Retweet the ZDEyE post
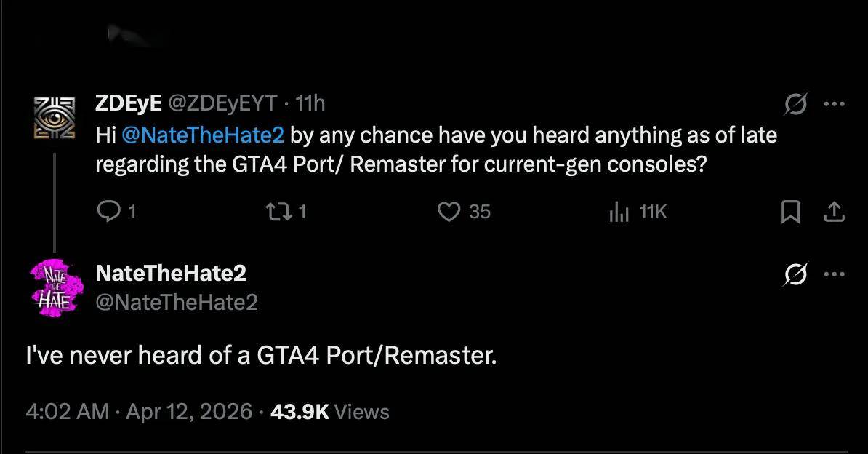868x454 pixels. 276,212
